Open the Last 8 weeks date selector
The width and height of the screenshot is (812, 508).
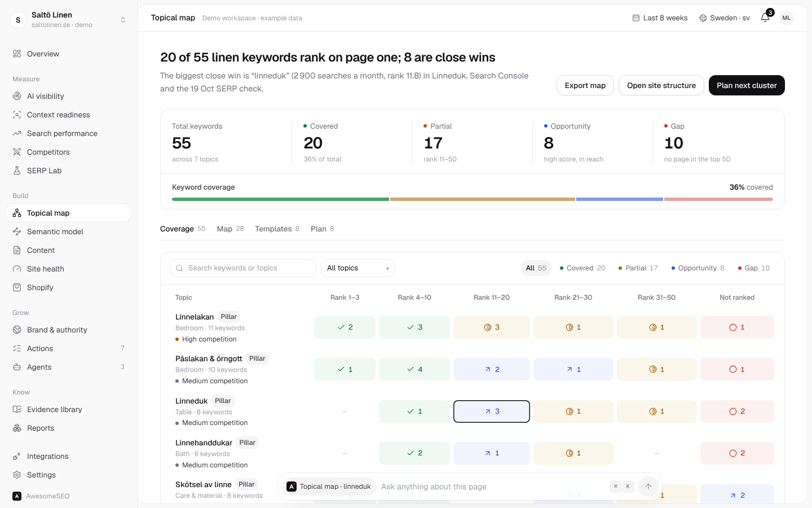pos(660,18)
